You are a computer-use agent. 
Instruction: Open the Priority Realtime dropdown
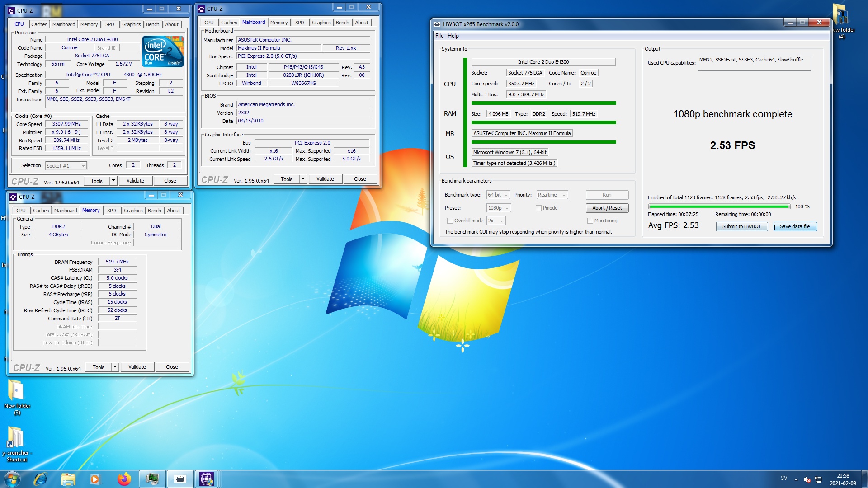[x=552, y=195]
